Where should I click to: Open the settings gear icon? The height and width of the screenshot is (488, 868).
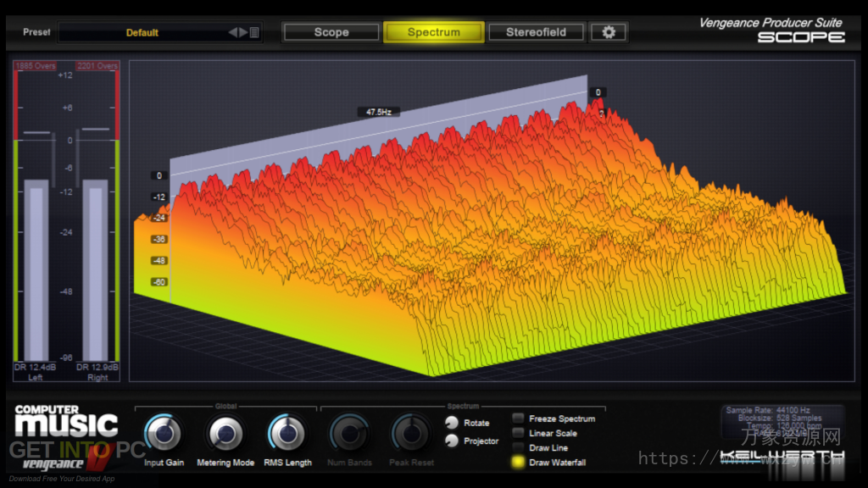609,32
